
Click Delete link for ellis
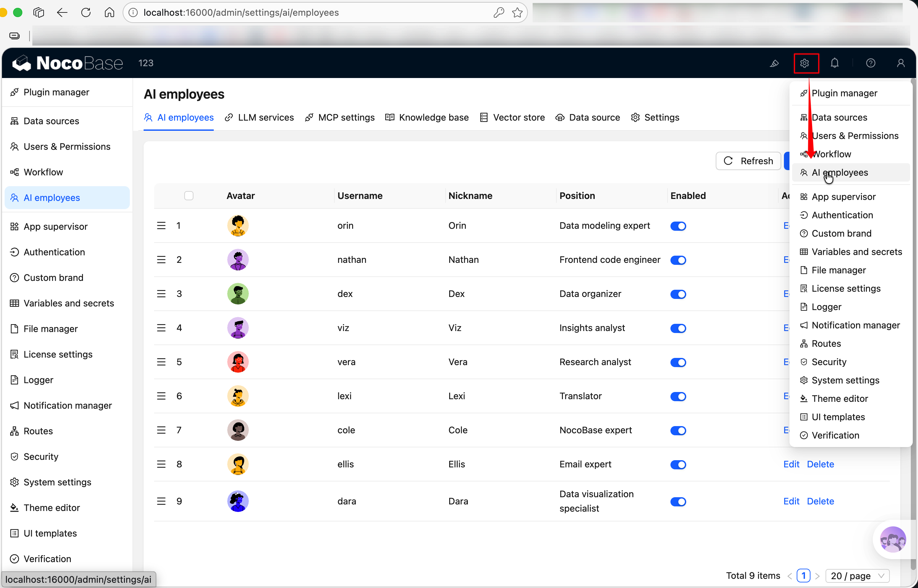point(820,464)
